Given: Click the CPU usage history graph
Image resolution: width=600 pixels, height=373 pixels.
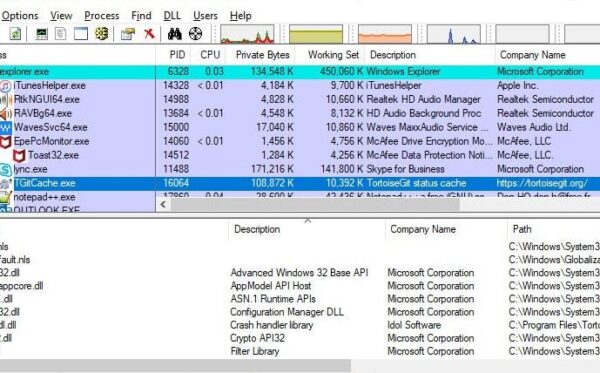Looking at the screenshot, I should click(x=247, y=34).
